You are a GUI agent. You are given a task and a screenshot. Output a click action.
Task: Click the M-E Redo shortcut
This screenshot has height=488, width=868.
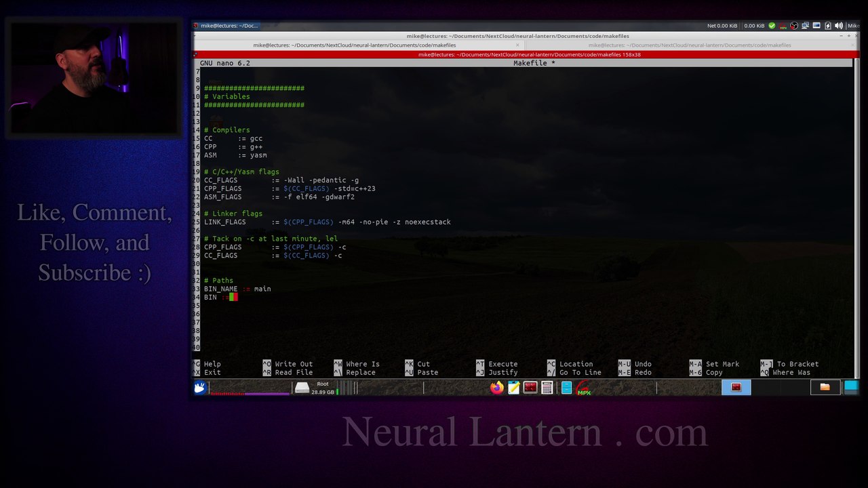coord(635,372)
